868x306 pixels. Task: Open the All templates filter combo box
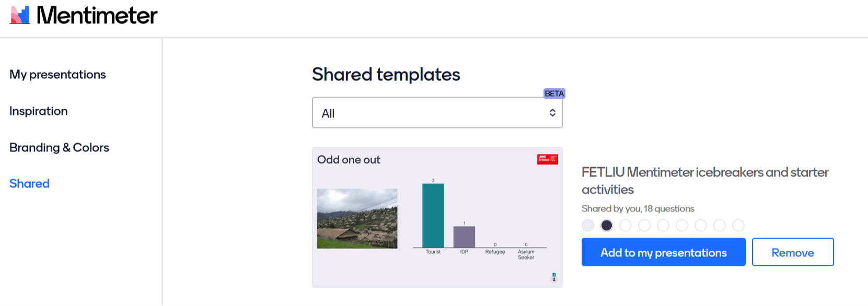pos(436,113)
